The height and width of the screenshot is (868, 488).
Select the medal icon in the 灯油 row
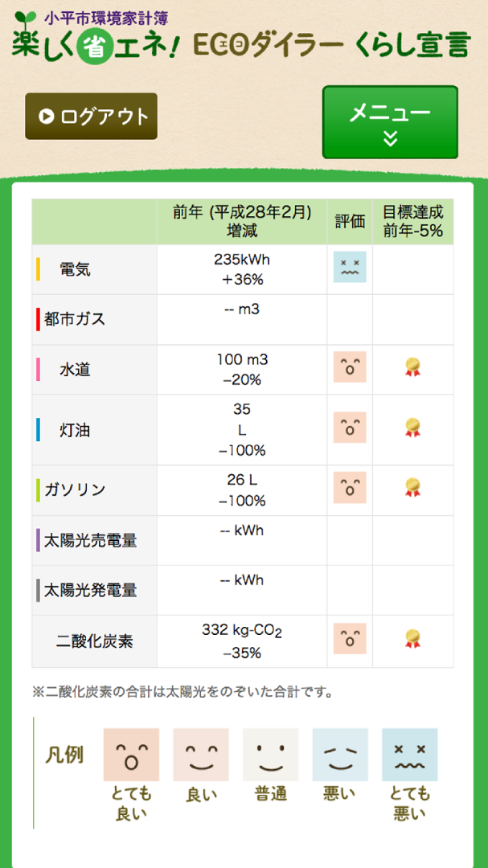point(412,428)
